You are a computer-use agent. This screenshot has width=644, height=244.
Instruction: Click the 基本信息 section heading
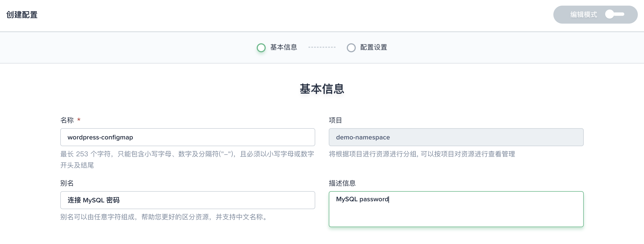click(x=322, y=89)
